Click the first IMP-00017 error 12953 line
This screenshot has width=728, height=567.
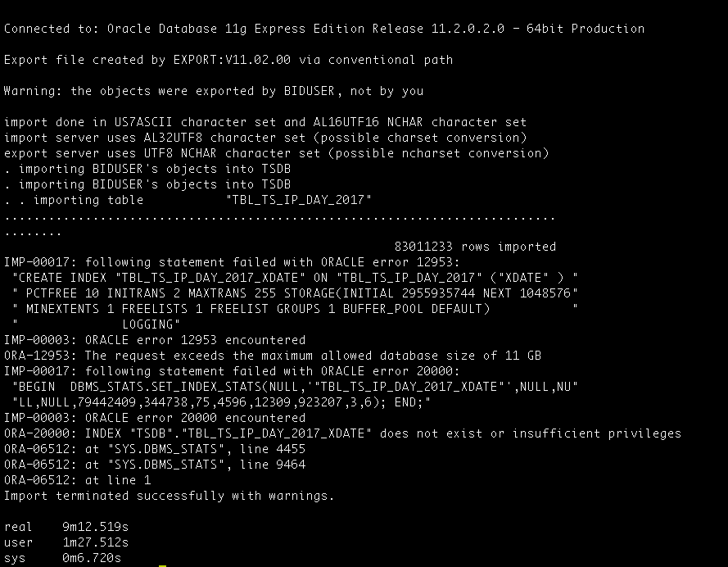tap(232, 262)
